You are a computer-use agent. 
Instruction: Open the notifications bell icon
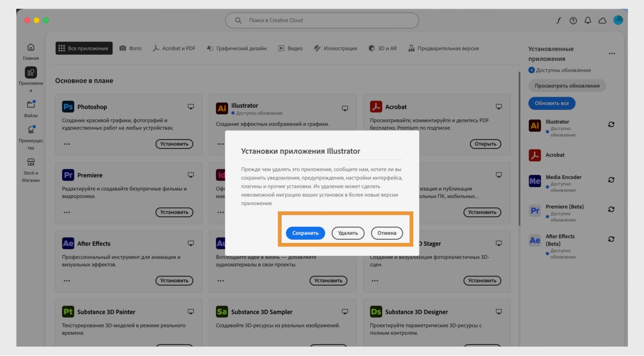tap(588, 20)
